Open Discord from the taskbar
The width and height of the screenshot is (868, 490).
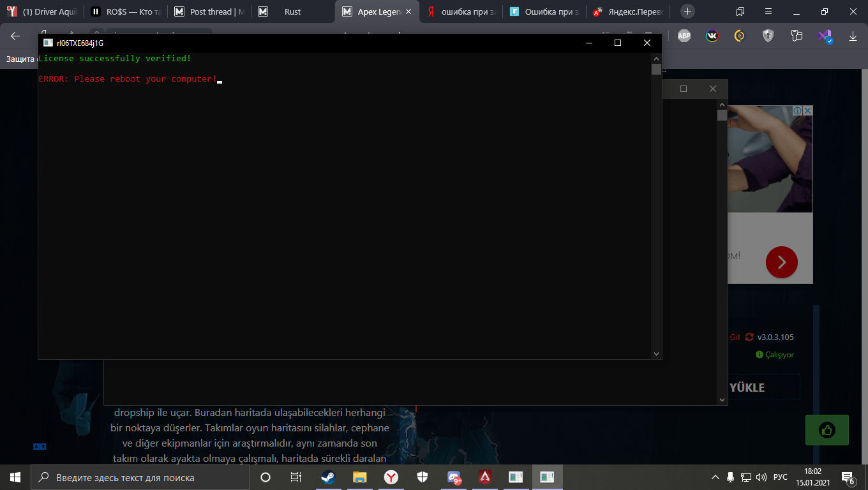coord(454,477)
